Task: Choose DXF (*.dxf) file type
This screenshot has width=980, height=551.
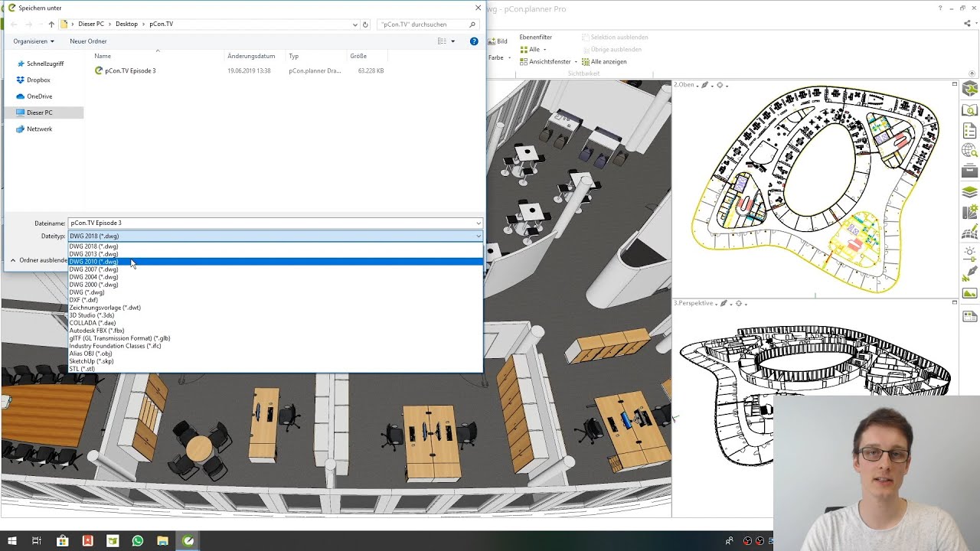Action: click(x=276, y=300)
